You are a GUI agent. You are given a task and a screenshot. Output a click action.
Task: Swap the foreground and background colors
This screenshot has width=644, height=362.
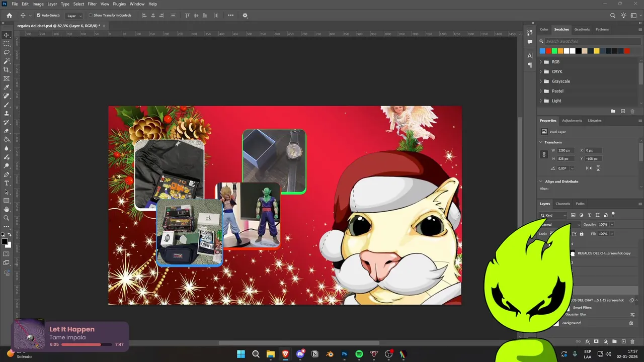click(x=10, y=235)
